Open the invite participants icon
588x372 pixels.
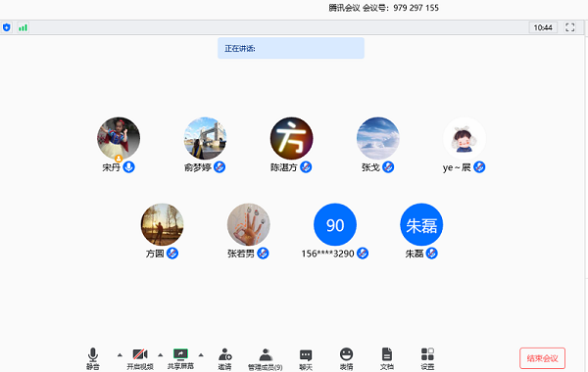[x=225, y=354]
